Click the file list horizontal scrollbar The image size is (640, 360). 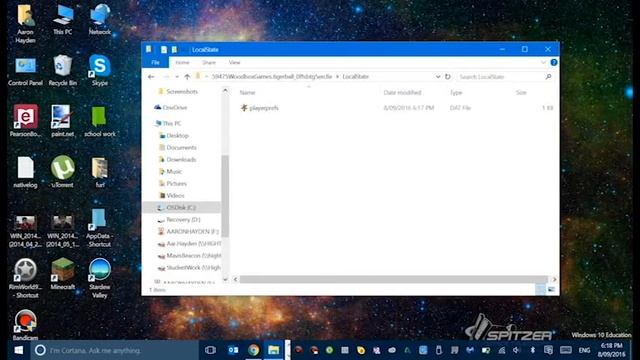click(393, 279)
